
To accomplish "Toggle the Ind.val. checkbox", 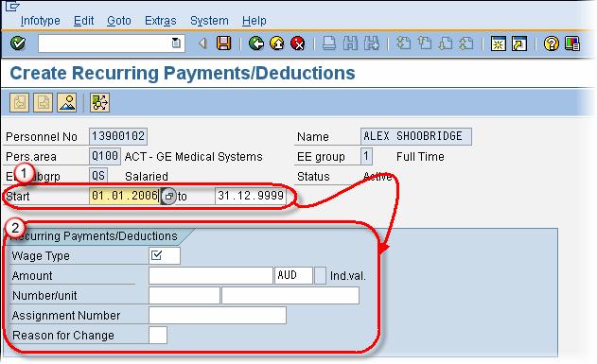I will coord(320,275).
